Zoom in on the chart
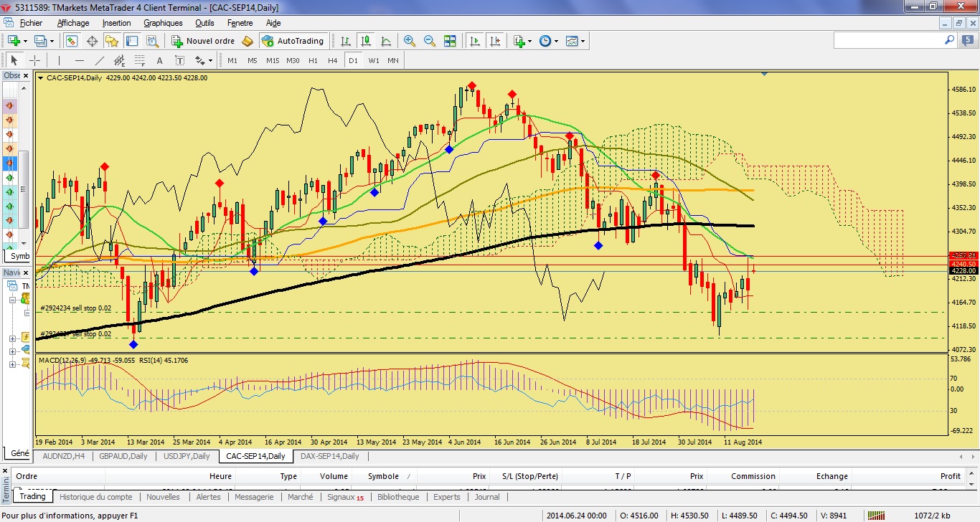This screenshot has height=522, width=980. click(410, 41)
